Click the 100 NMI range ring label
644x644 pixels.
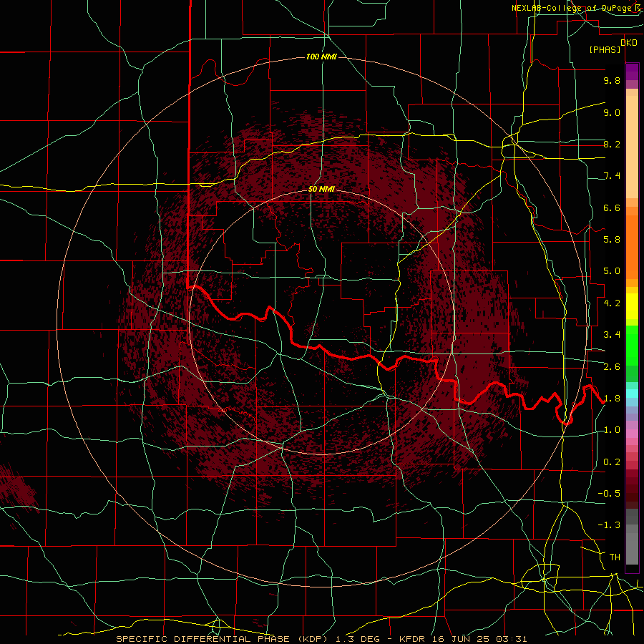coord(321,57)
